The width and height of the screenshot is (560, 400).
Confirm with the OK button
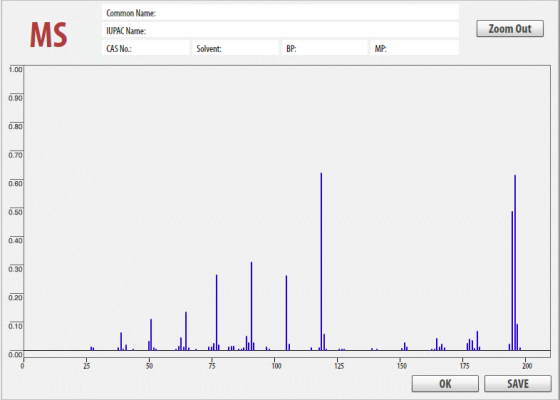point(445,384)
